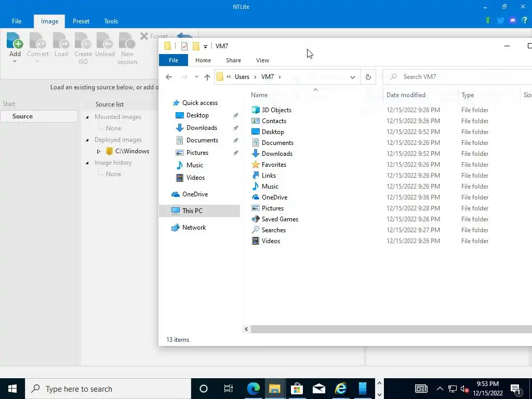Click the New session icon in NTLite

click(127, 41)
